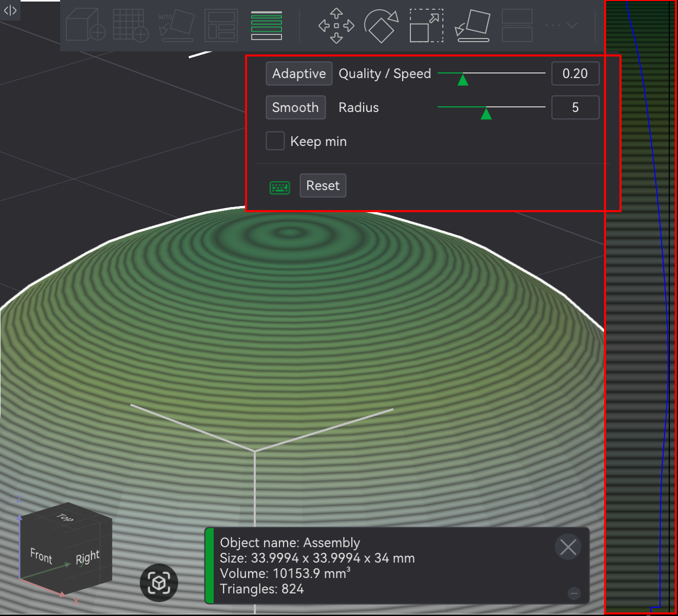Click the Top face of view cube

tap(66, 517)
